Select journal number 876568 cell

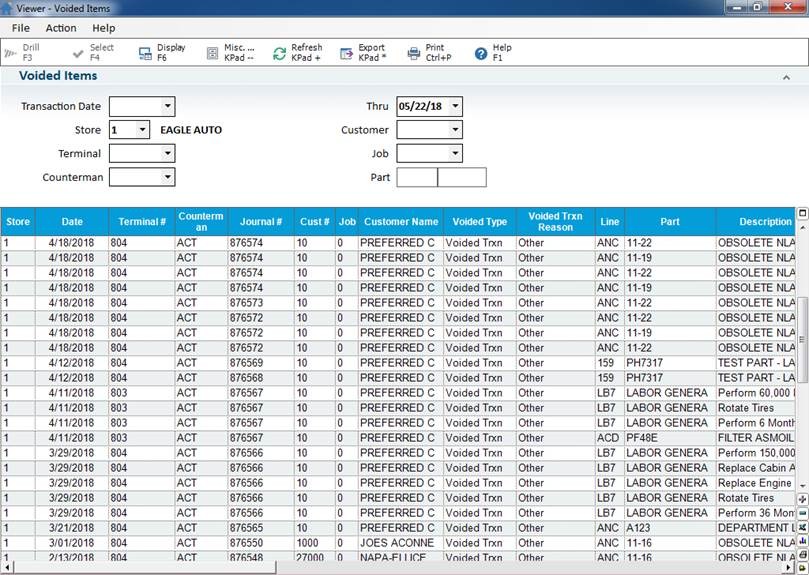pos(261,377)
